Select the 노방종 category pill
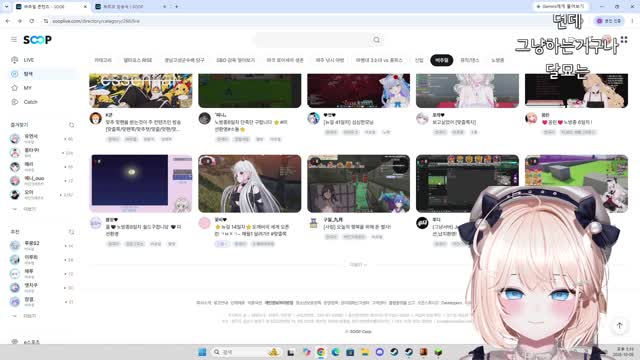 tap(498, 60)
